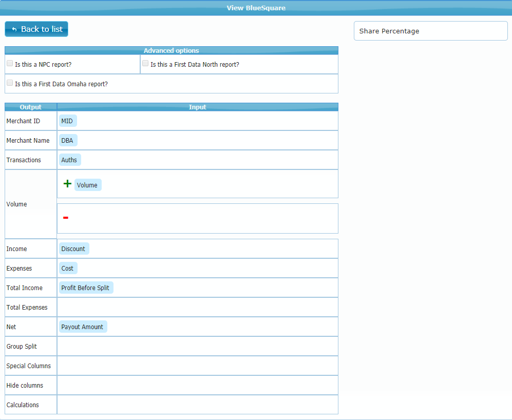Click the red minus icon in Volume
Screen dimensions: 512x420
66,218
